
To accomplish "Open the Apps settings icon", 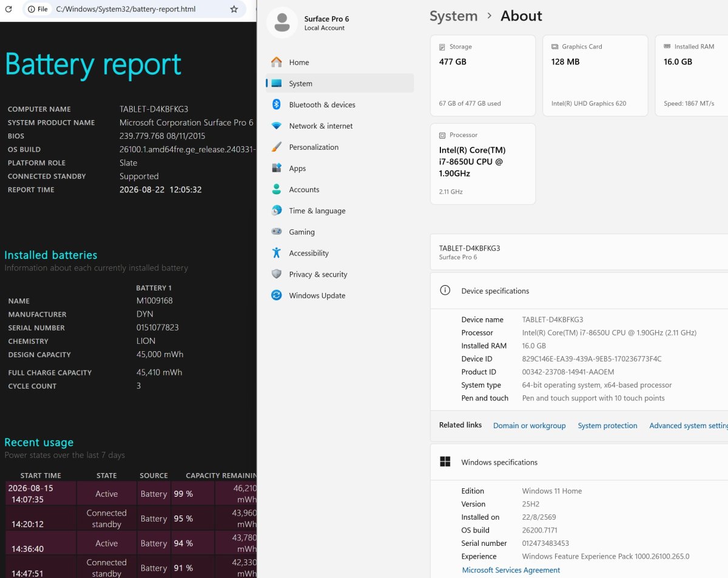I will coord(277,168).
